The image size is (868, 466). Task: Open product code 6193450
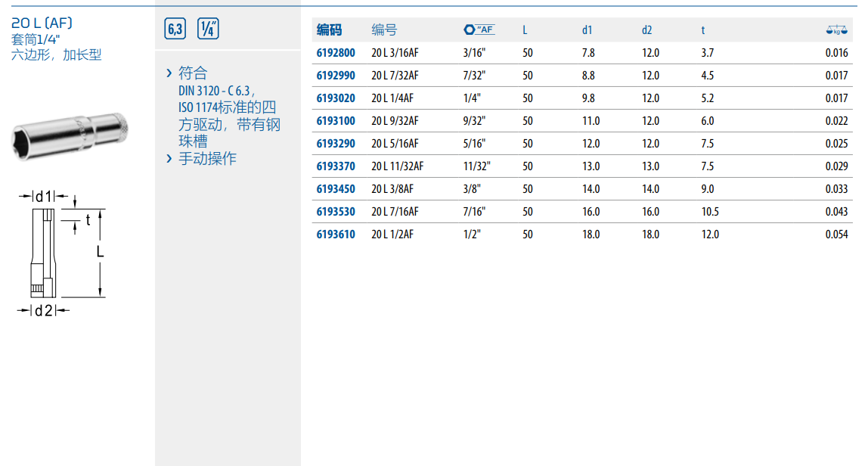click(335, 189)
